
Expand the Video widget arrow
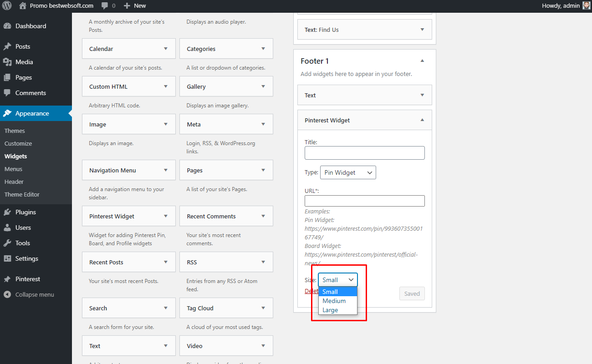click(263, 346)
